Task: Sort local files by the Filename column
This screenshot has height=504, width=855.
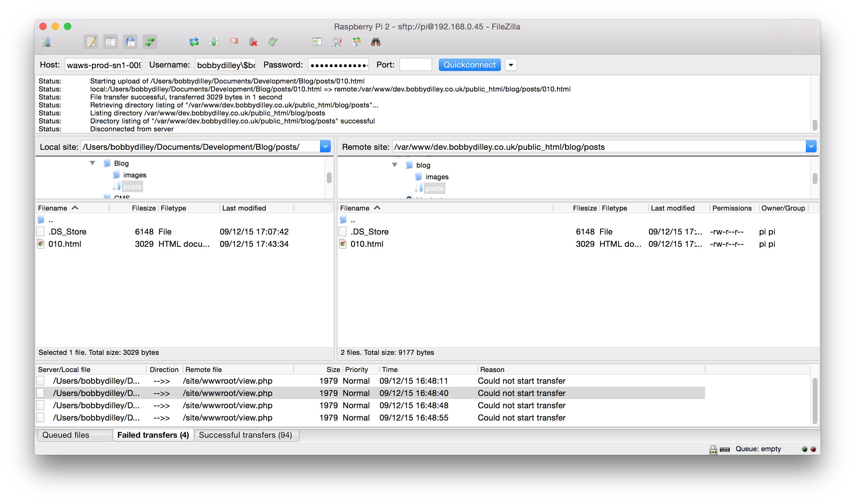Action: 72,208
